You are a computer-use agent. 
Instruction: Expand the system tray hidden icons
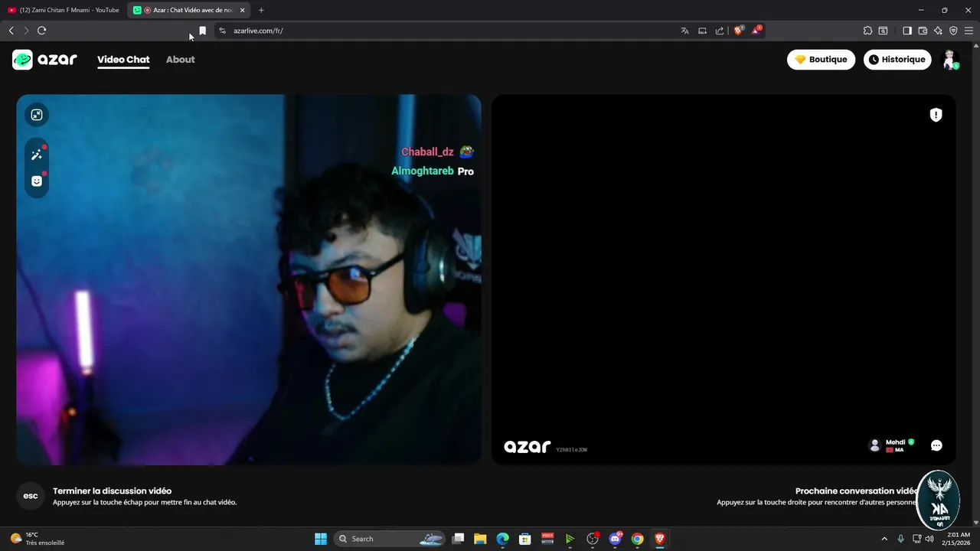tap(884, 539)
